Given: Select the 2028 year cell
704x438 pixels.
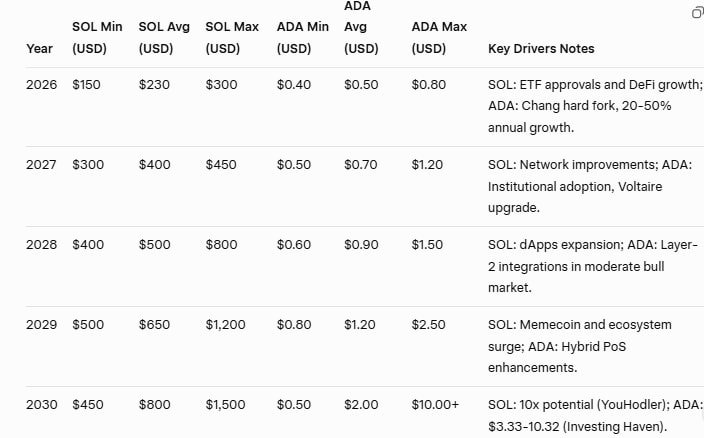Looking at the screenshot, I should 41,245.
